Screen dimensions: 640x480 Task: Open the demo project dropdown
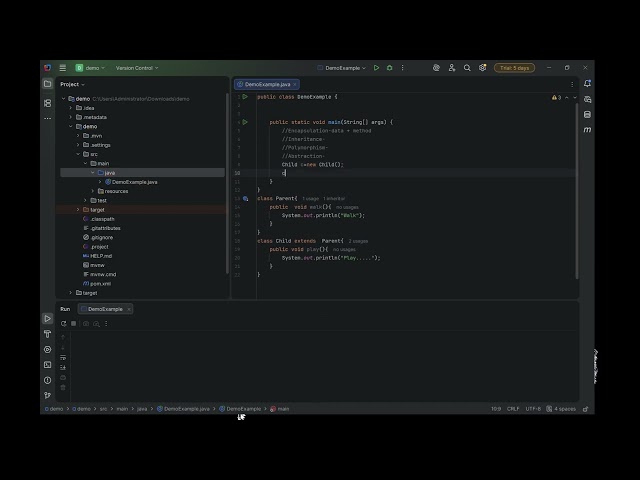pos(90,68)
